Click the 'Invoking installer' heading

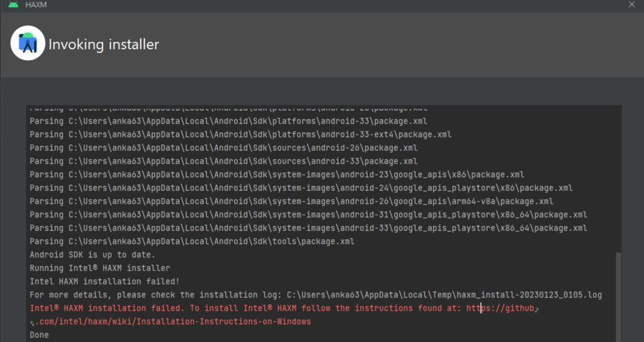coord(103,44)
